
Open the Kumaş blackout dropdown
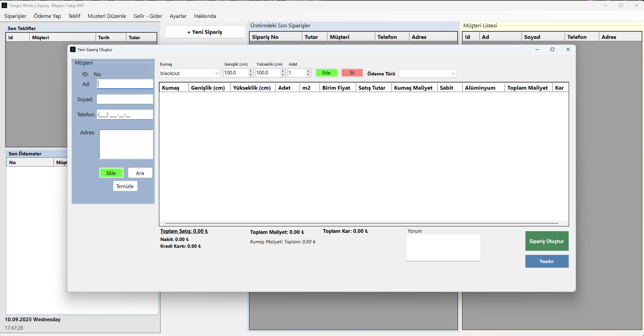(x=216, y=73)
